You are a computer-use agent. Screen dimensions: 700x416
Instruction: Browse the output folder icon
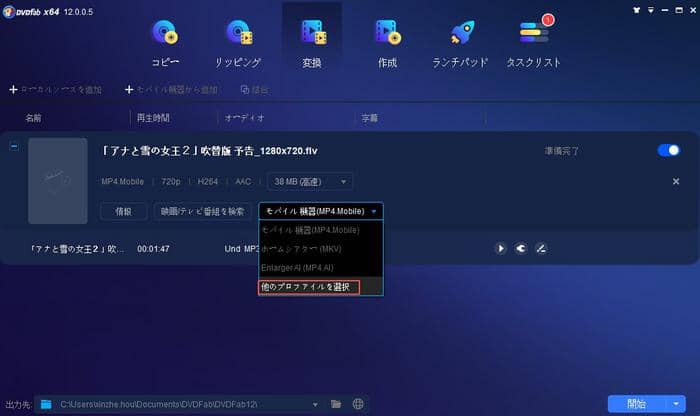click(336, 404)
